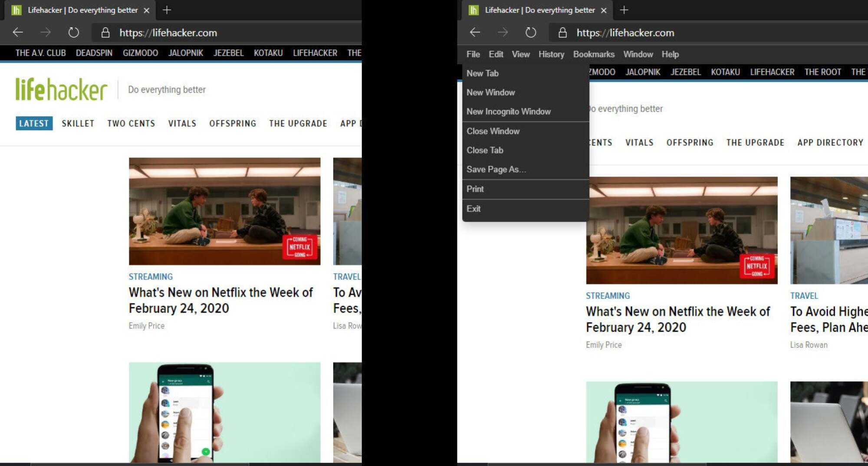Select APP DIRECTORY section in right window
This screenshot has height=466, width=868.
[x=830, y=142]
